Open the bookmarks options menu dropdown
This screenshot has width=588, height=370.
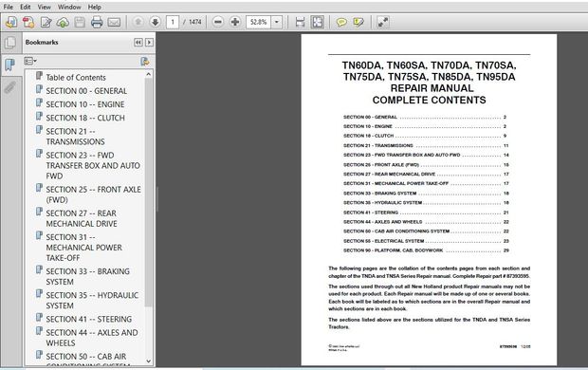click(30, 61)
